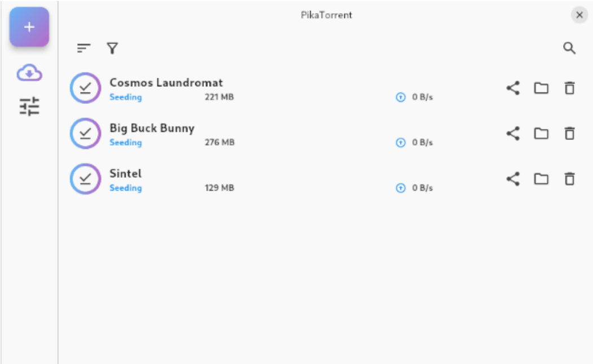The width and height of the screenshot is (593, 364).
Task: Select the Big Buck Bunny torrent row
Action: pos(254,134)
